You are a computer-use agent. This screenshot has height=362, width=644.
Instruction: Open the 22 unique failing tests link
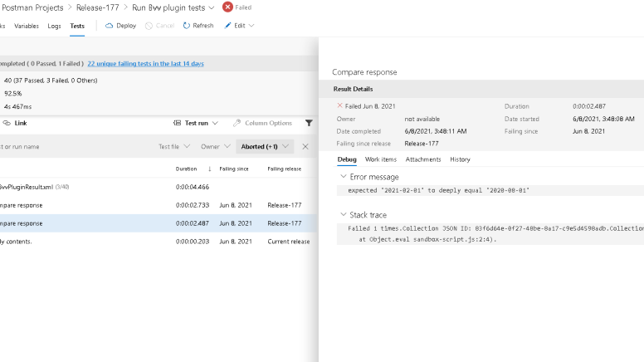(x=145, y=64)
